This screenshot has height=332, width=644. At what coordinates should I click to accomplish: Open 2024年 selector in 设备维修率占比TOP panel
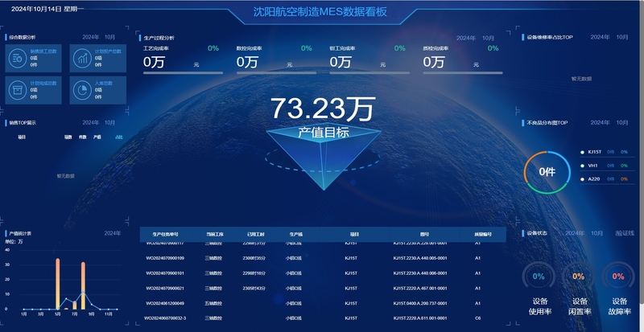click(600, 37)
